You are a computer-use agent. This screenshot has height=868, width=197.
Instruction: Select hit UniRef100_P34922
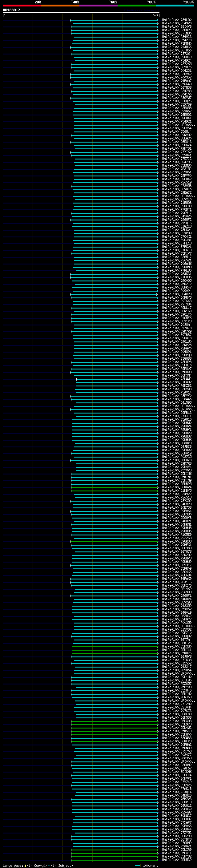pyautogui.click(x=177, y=494)
